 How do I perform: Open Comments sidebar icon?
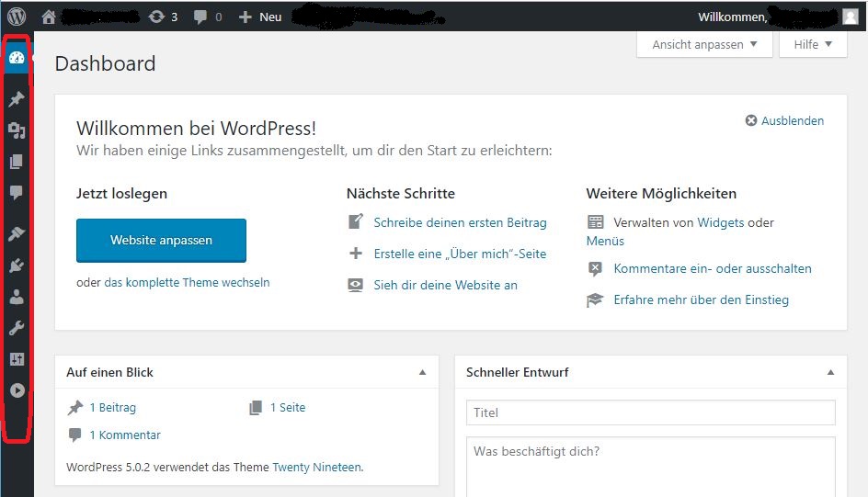coord(17,192)
